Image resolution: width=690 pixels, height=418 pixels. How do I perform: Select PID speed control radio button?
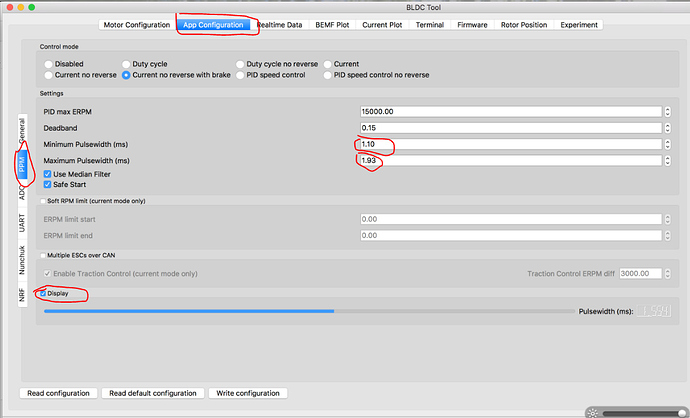pos(240,74)
